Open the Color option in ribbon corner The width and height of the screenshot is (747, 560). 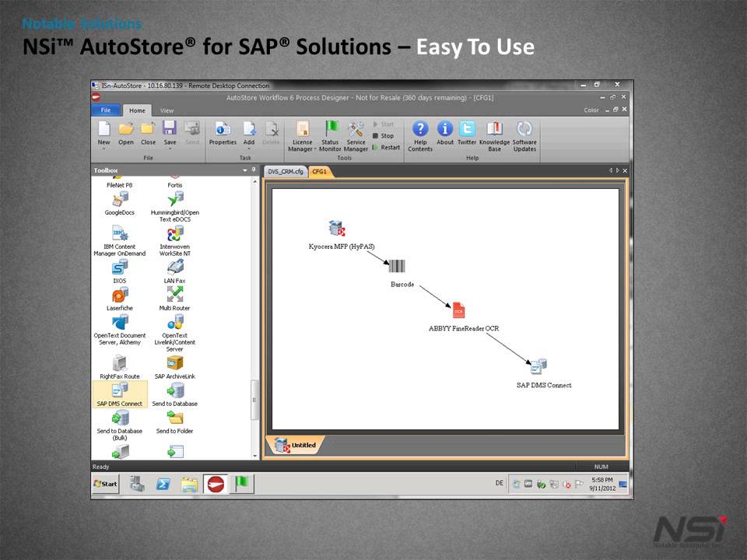pos(591,110)
